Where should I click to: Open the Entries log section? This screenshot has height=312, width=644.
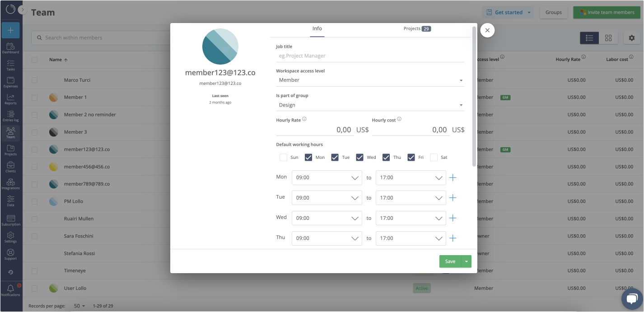click(x=10, y=115)
